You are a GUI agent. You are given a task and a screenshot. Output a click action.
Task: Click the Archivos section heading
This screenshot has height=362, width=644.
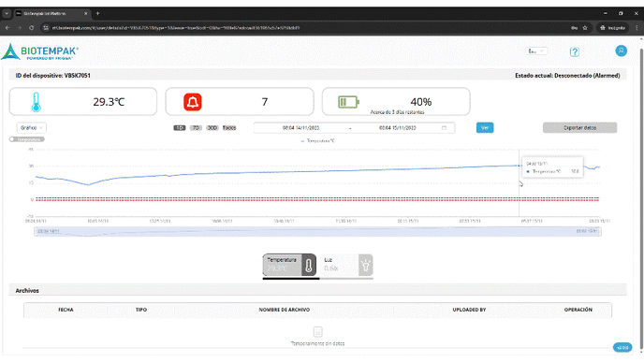tap(27, 291)
